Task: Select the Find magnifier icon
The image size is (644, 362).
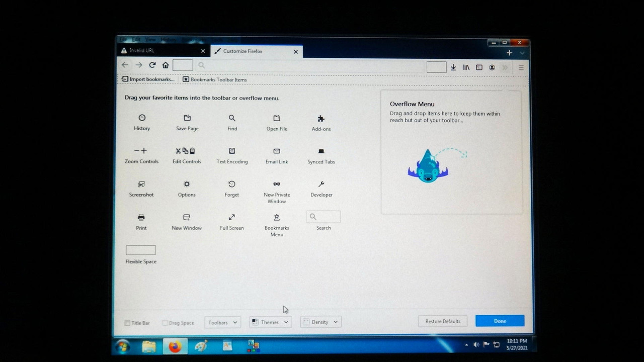Action: click(x=232, y=118)
